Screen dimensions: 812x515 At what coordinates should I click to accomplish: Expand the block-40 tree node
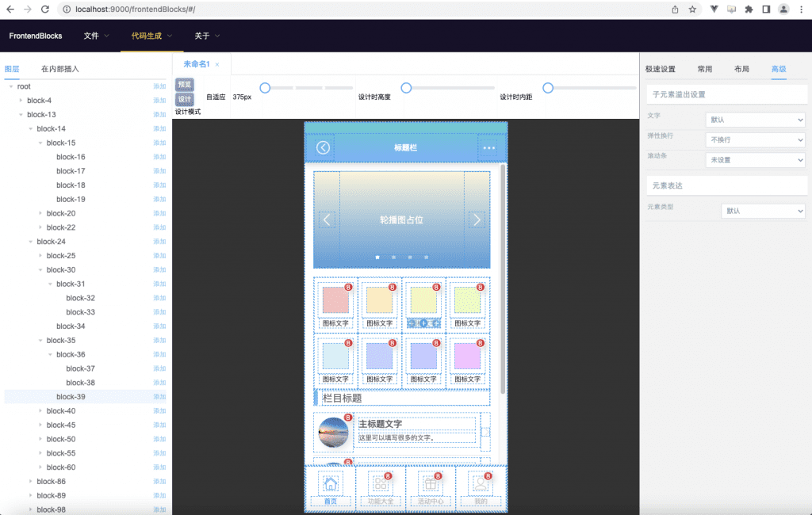pyautogui.click(x=40, y=411)
